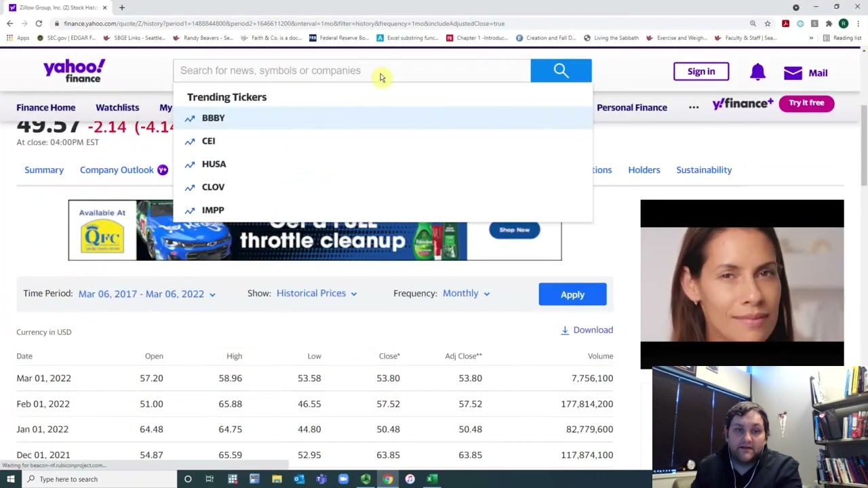
Task: Click the blue search magnifier button
Action: click(x=561, y=70)
